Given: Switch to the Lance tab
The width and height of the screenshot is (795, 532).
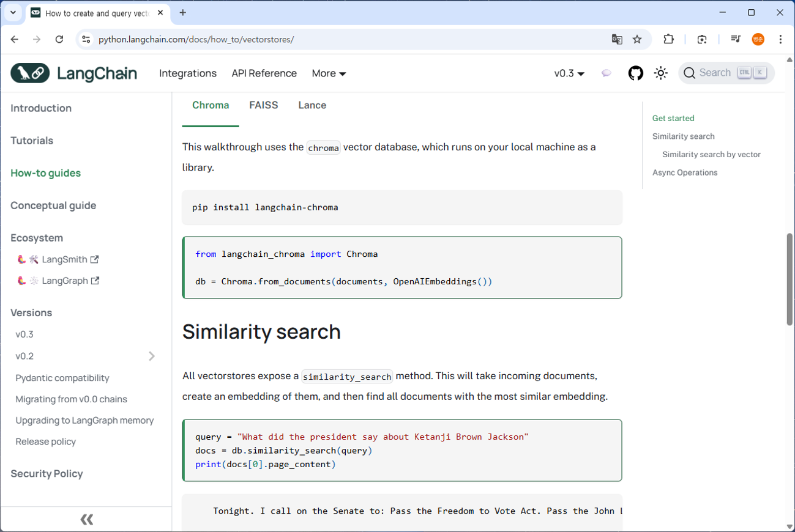Looking at the screenshot, I should click(x=312, y=105).
